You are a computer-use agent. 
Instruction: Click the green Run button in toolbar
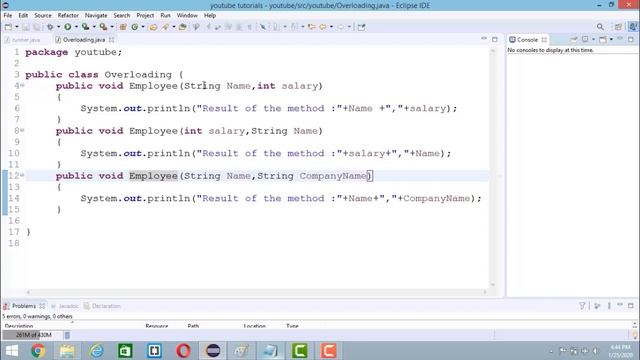[68, 27]
